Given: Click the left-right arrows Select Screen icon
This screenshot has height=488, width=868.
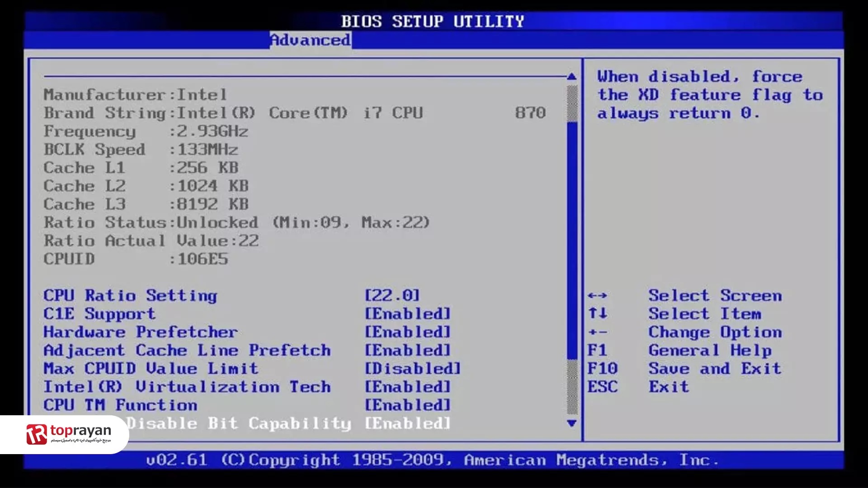Looking at the screenshot, I should (x=597, y=296).
